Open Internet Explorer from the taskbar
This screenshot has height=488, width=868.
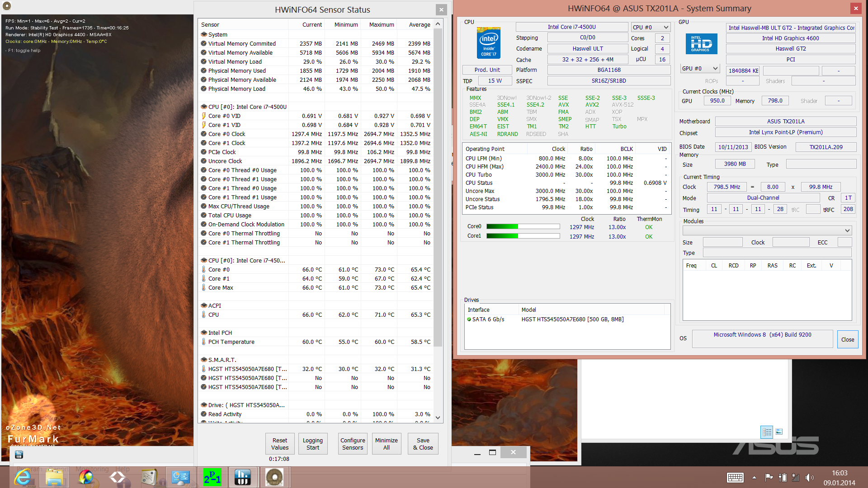click(23, 477)
